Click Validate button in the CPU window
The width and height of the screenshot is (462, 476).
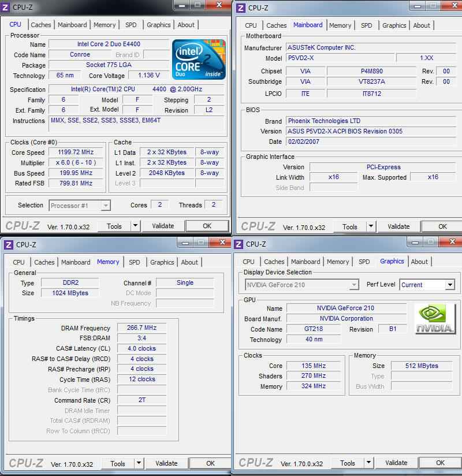[163, 226]
